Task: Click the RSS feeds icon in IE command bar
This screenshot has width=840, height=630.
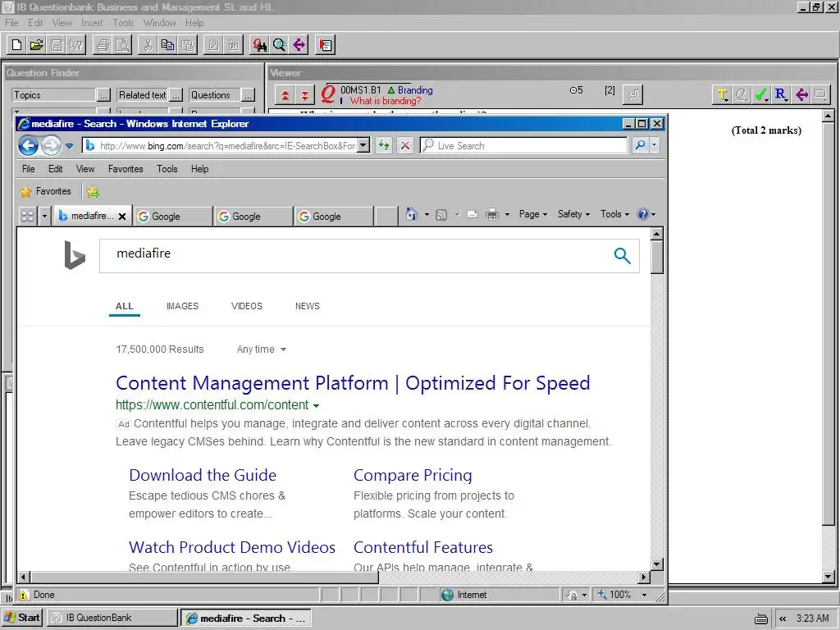Action: (x=441, y=215)
